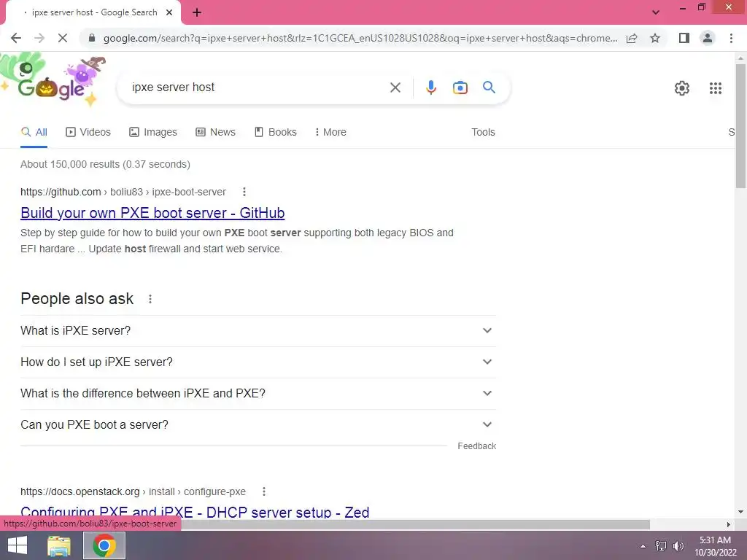Click the docs.openstack.org URL breadcrumb

click(133, 491)
